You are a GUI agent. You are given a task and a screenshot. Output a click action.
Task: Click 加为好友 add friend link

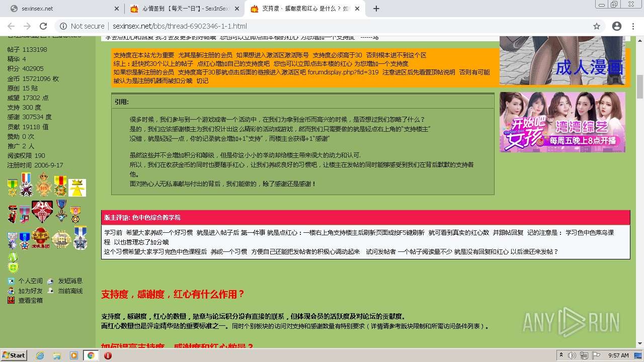(x=30, y=291)
